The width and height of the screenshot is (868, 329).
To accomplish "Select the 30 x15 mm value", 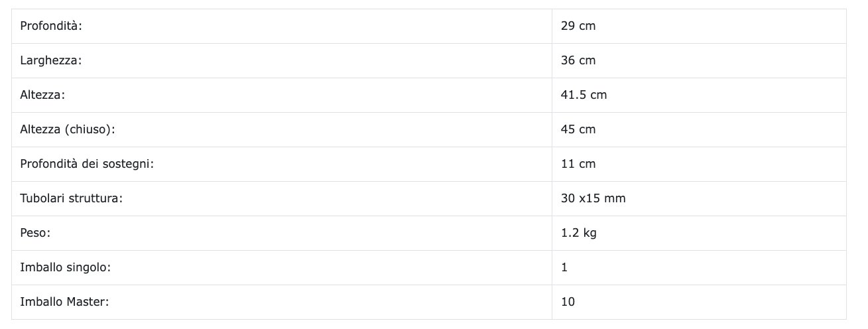I will coord(593,198).
